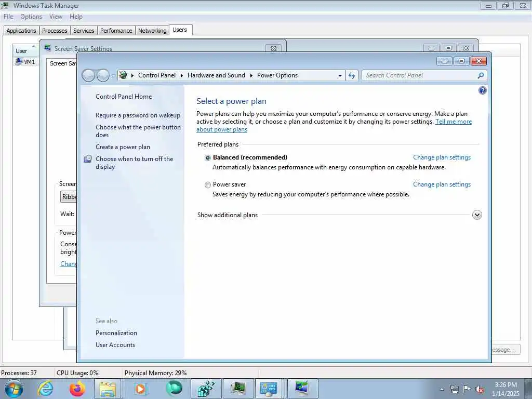Switch to the Processes tab in Task Manager
This screenshot has height=399, width=532.
[x=54, y=31]
